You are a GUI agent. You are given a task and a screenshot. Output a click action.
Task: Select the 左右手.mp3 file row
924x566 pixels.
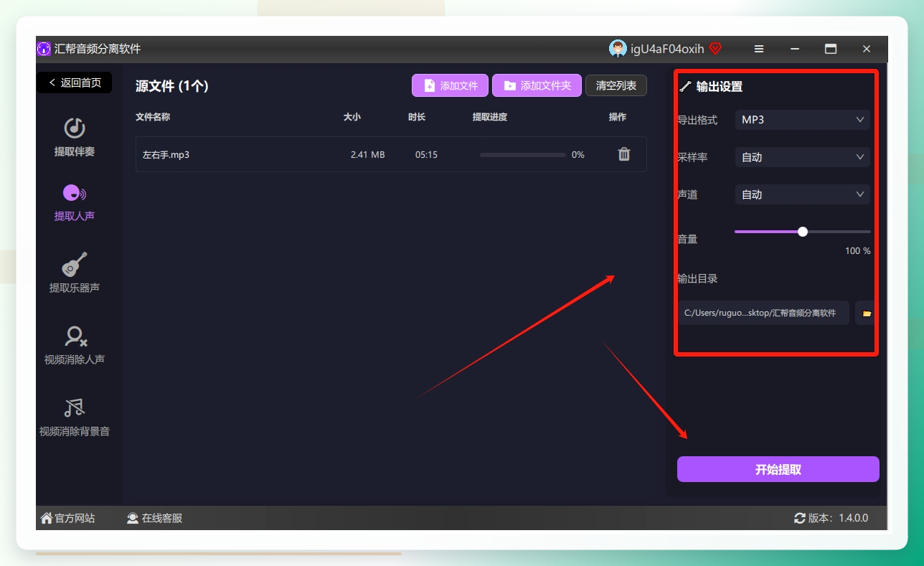point(391,154)
